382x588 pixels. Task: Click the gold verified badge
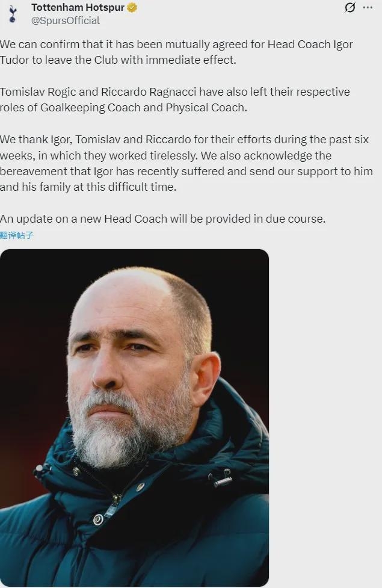click(x=132, y=7)
